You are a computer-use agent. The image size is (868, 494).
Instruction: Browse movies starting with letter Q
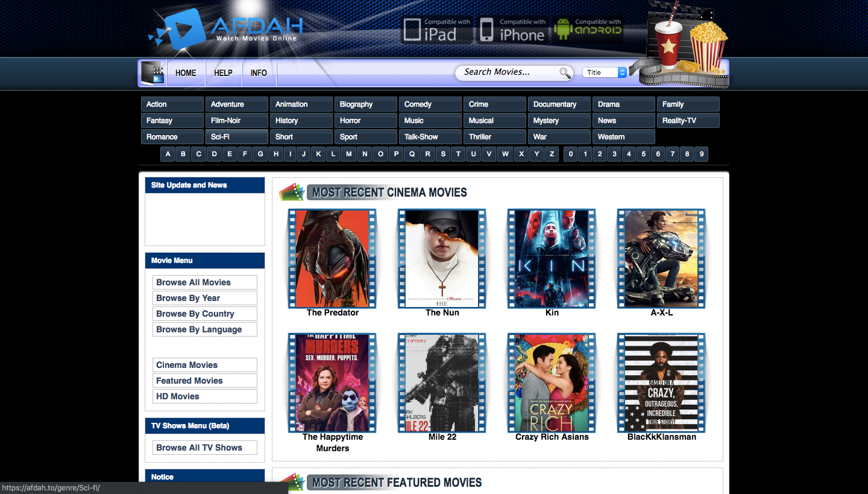412,154
